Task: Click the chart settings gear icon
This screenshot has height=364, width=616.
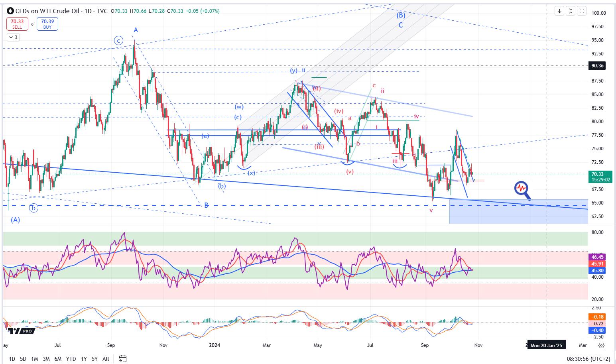Action: (601, 345)
